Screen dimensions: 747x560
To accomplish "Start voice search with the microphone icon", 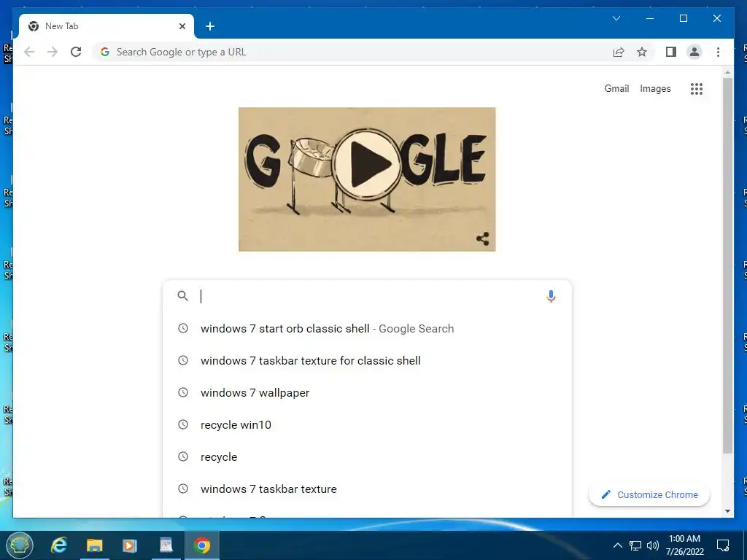I will 551,296.
